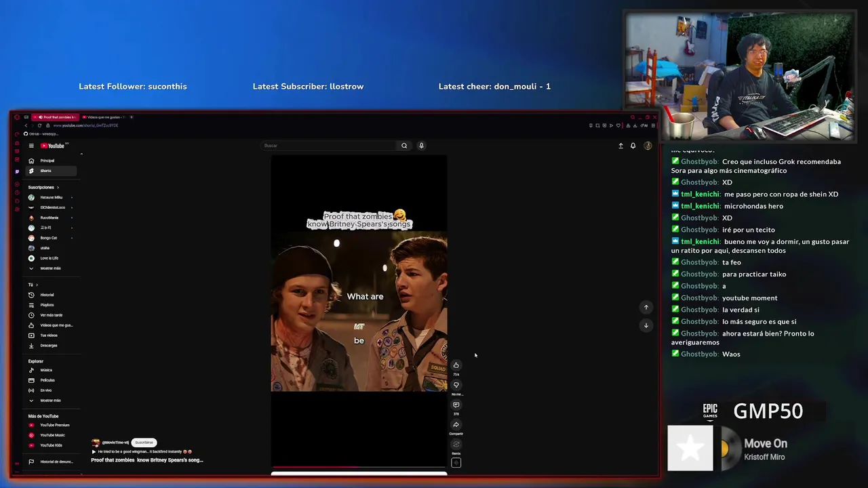Reload the page in browser

pyautogui.click(x=39, y=125)
